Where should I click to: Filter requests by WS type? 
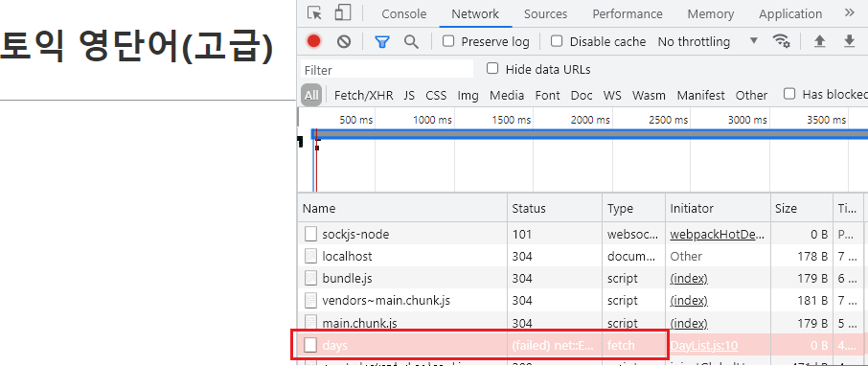(612, 95)
